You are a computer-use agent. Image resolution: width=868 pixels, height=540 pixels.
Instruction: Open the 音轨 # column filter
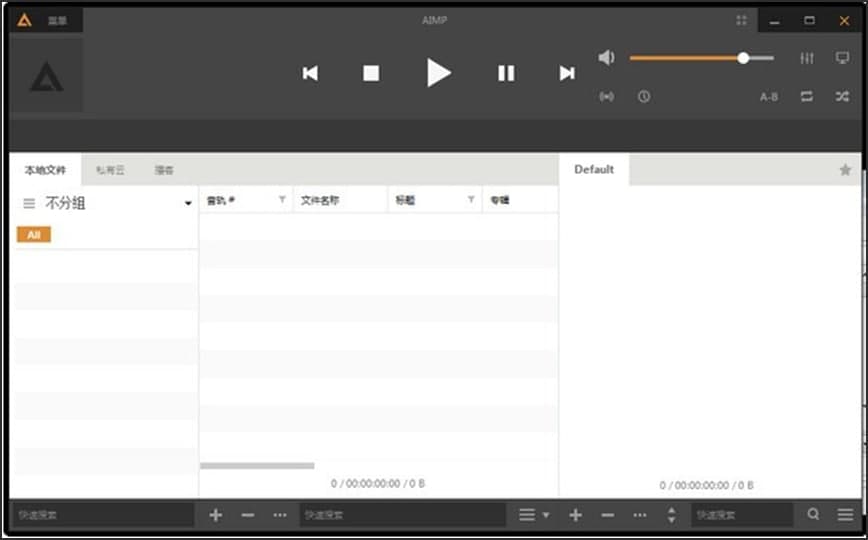(282, 200)
